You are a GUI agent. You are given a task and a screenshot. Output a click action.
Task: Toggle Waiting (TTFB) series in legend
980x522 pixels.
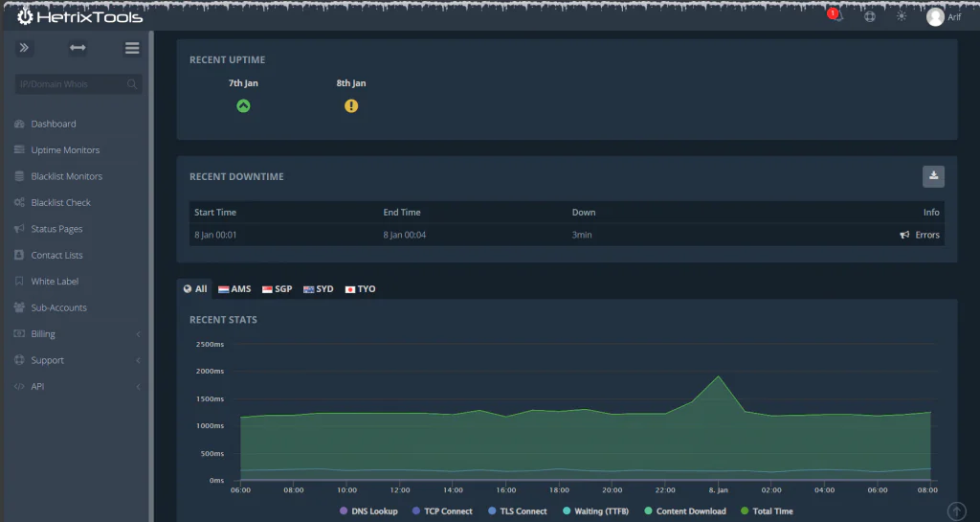595,511
